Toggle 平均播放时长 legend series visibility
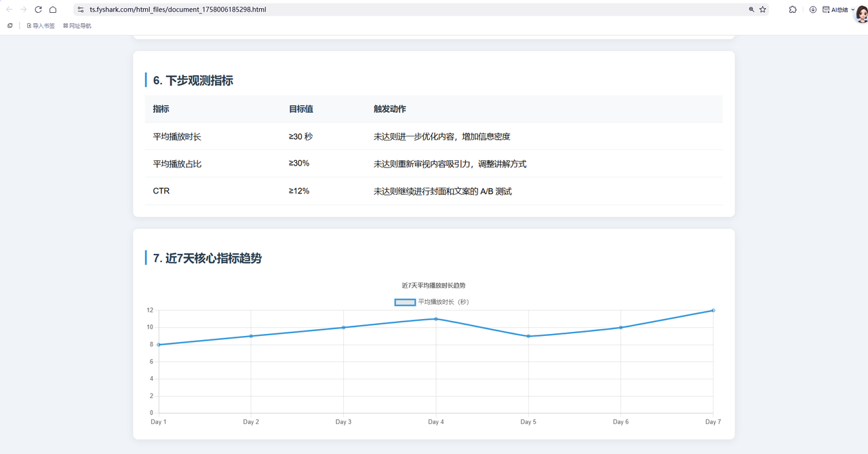This screenshot has height=454, width=868. pyautogui.click(x=405, y=302)
